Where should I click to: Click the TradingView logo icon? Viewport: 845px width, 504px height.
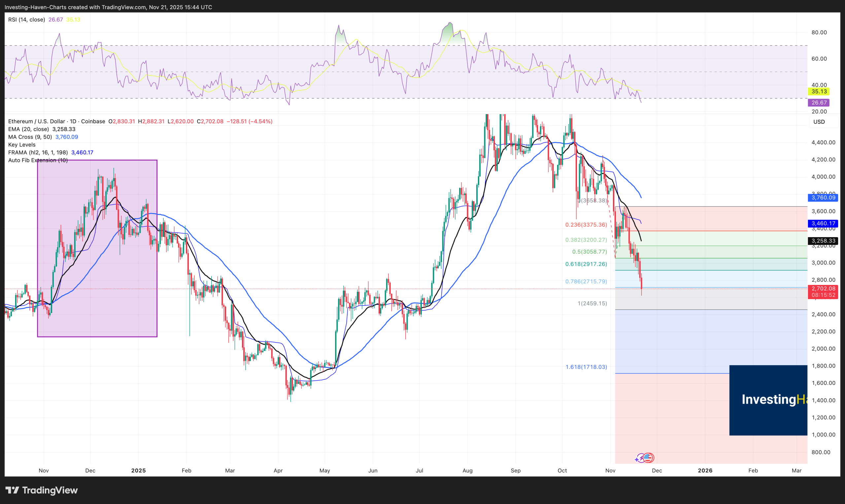pyautogui.click(x=13, y=490)
